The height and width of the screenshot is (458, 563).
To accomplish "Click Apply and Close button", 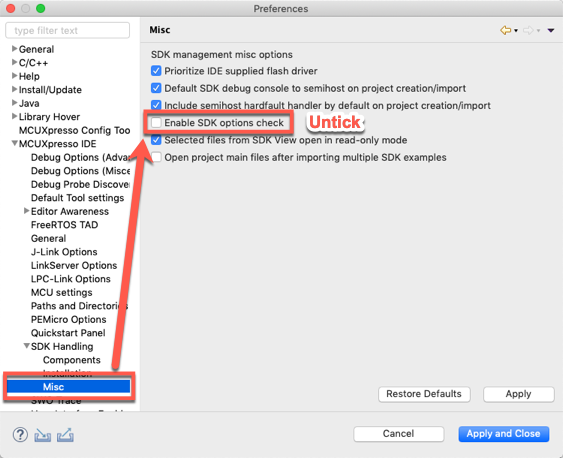I will pos(503,434).
